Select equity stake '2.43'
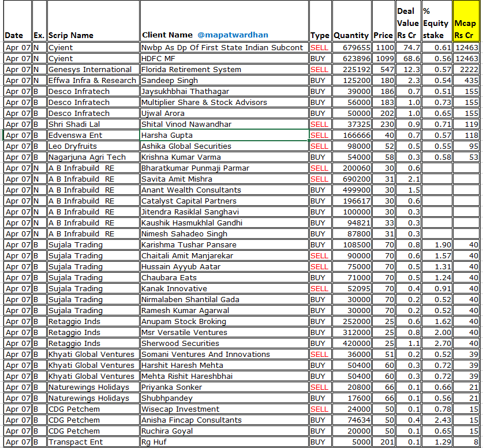This screenshot has width=483, height=448. pyautogui.click(x=437, y=420)
